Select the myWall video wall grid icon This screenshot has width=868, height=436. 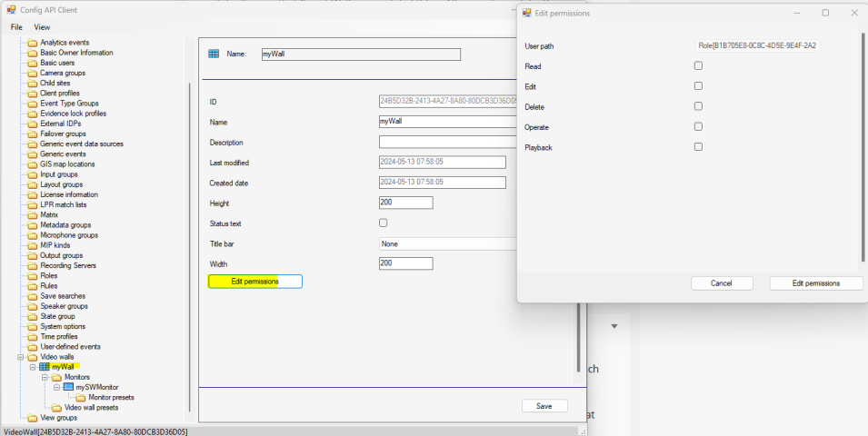pos(45,367)
